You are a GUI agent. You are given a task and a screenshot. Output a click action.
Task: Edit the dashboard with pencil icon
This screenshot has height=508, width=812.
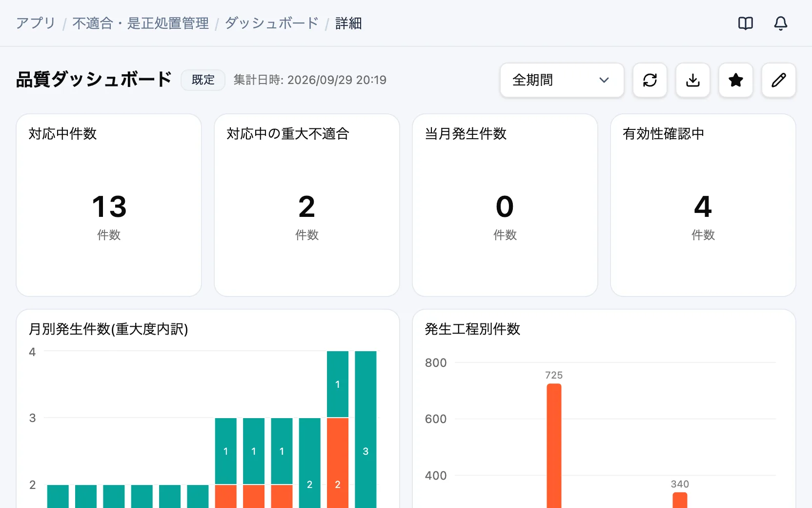tap(778, 80)
